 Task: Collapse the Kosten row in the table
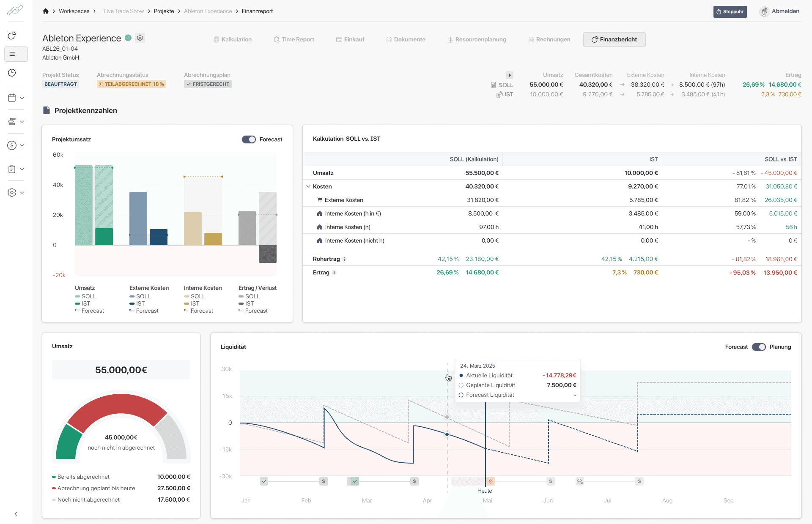point(308,186)
